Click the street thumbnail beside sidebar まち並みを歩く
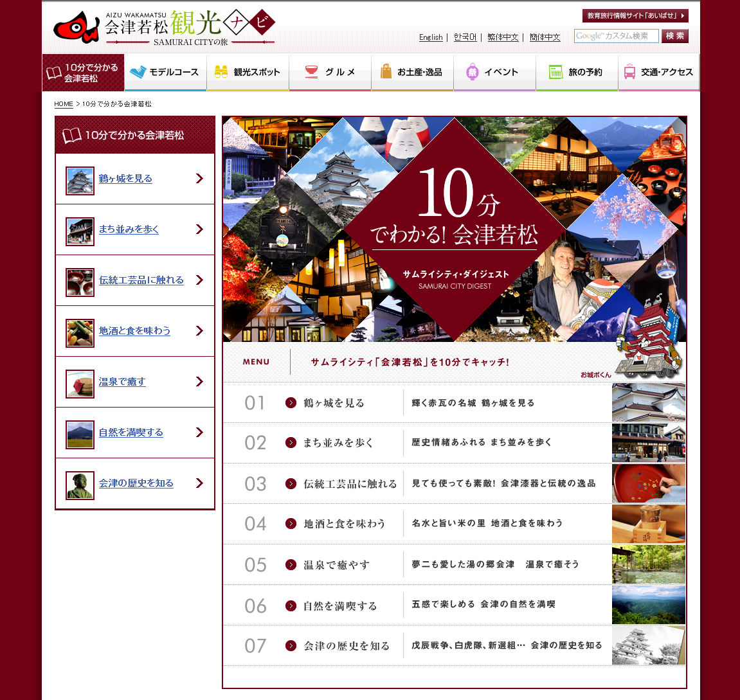 (80, 231)
